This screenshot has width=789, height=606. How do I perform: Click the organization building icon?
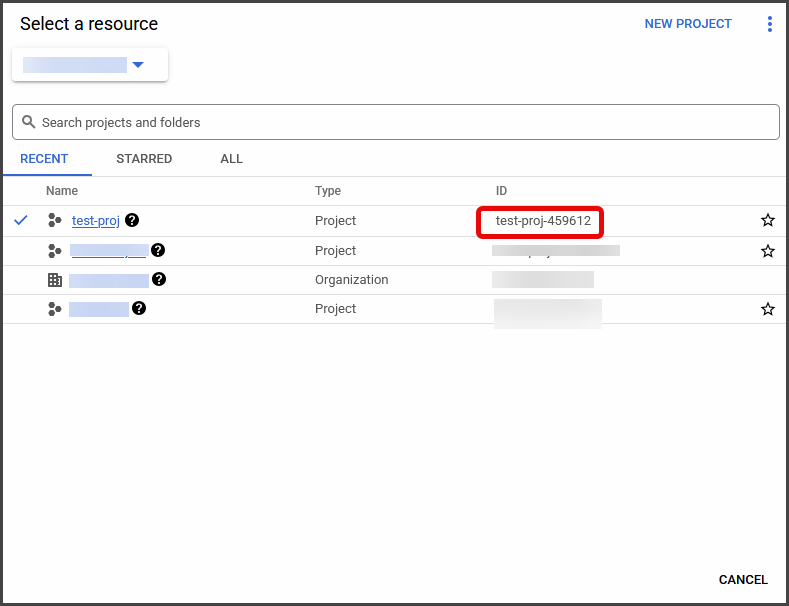tap(55, 280)
